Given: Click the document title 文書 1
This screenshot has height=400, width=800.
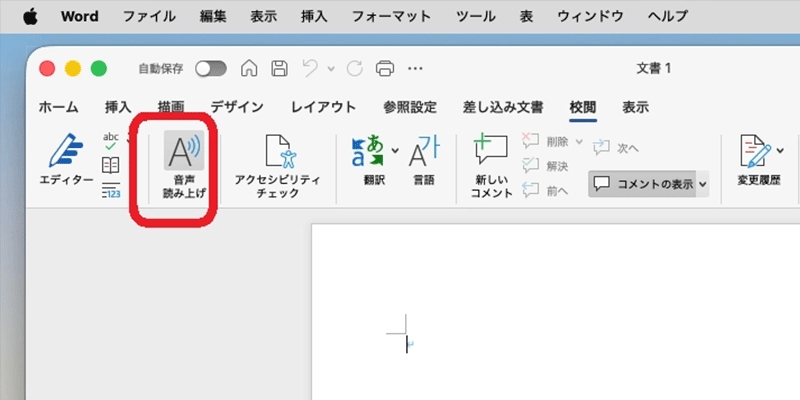Looking at the screenshot, I should tap(654, 68).
